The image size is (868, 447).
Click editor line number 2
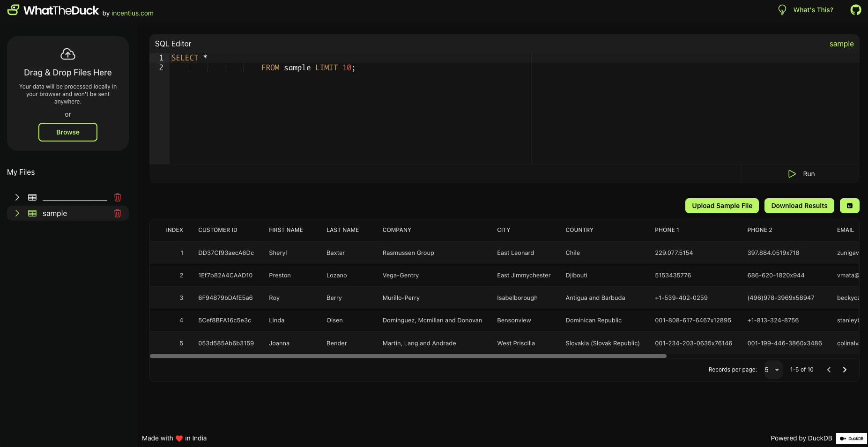161,68
